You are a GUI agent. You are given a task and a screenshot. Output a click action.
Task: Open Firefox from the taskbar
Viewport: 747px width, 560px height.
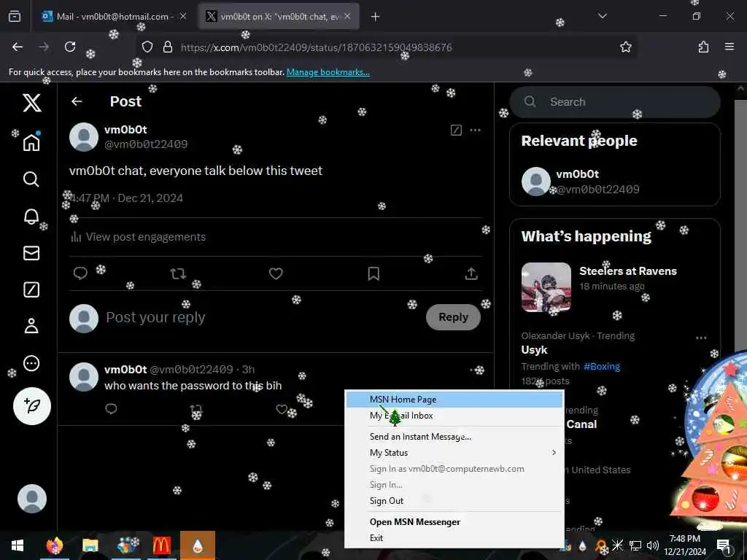coord(55,545)
